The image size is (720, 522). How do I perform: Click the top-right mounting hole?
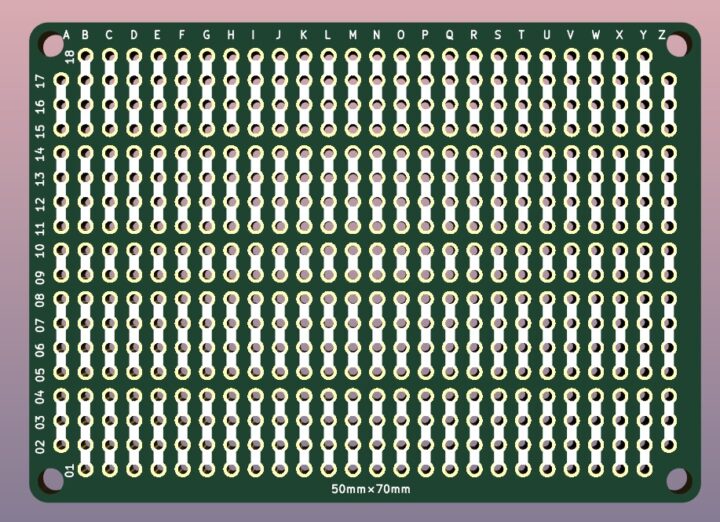(677, 45)
